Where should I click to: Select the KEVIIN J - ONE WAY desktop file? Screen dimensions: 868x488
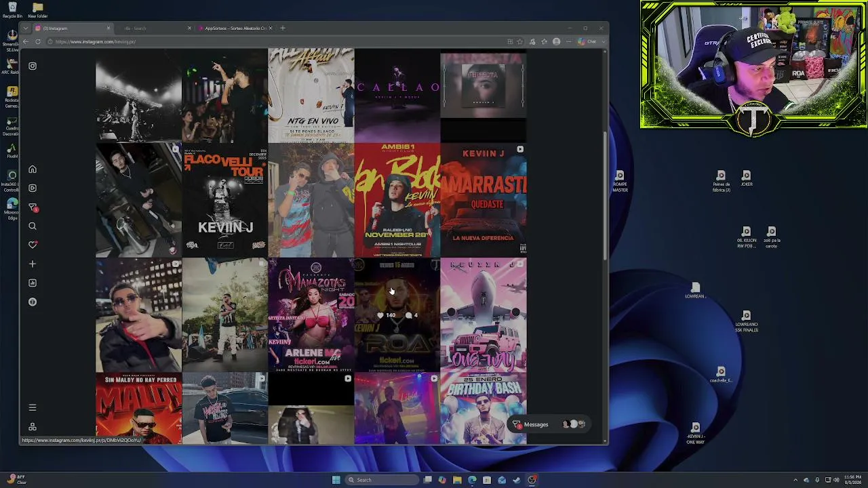tap(695, 432)
